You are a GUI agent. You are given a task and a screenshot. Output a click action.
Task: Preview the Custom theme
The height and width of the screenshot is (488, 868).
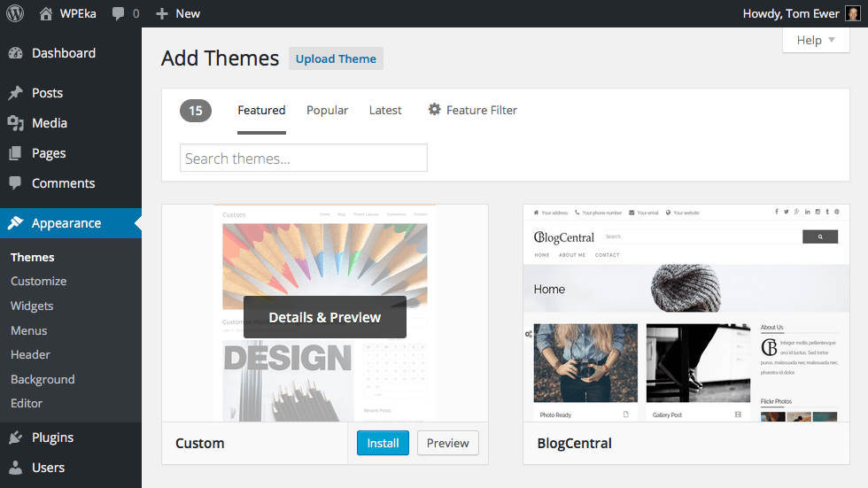point(447,443)
